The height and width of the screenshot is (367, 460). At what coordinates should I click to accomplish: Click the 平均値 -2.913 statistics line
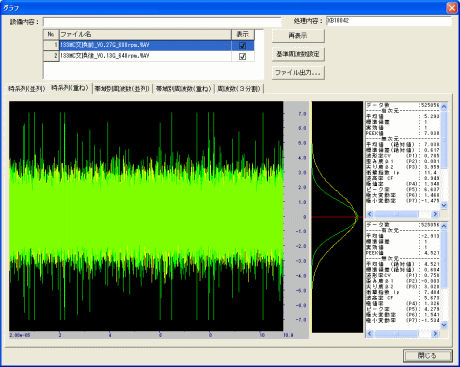[x=403, y=236]
